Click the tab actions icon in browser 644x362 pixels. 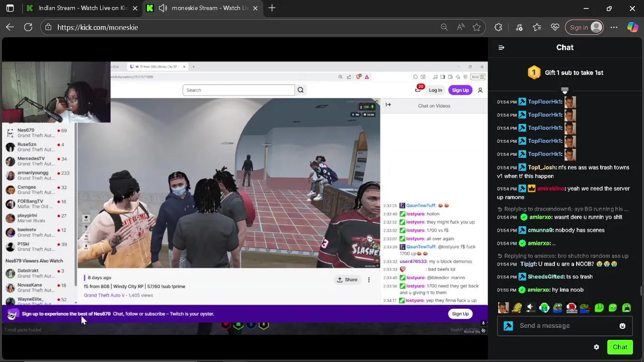point(10,8)
